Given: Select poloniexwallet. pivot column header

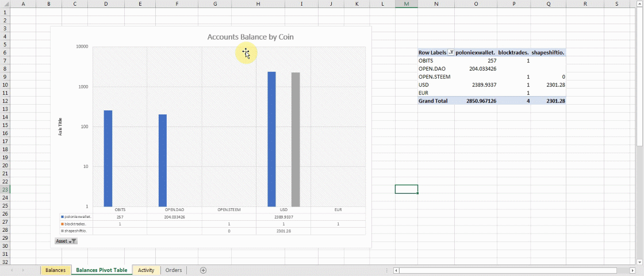Looking at the screenshot, I should pyautogui.click(x=476, y=52).
